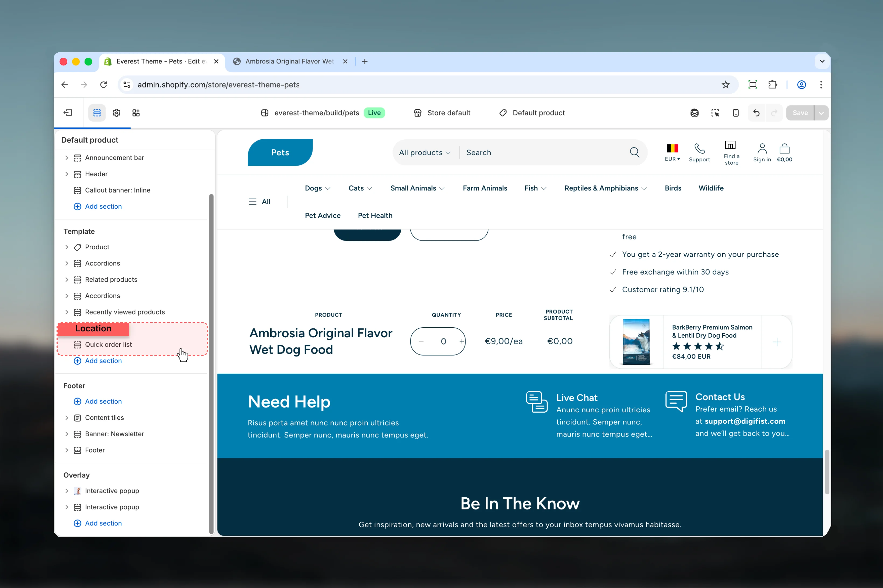Expand Banner: Newsletter section
Screen dimensions: 883x588
coord(67,434)
